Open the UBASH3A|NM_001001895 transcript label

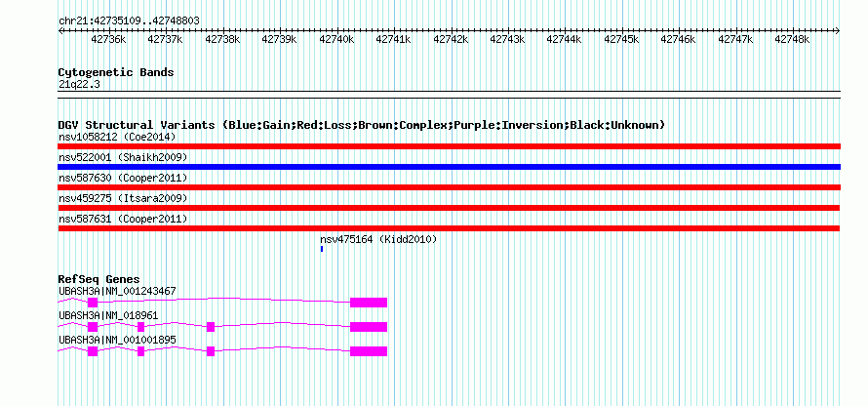(x=117, y=340)
